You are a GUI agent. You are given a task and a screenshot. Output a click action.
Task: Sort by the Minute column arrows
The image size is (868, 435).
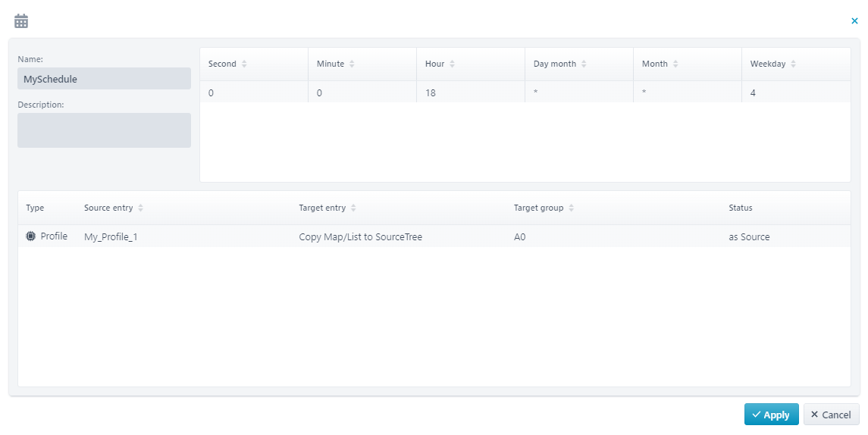pyautogui.click(x=352, y=64)
